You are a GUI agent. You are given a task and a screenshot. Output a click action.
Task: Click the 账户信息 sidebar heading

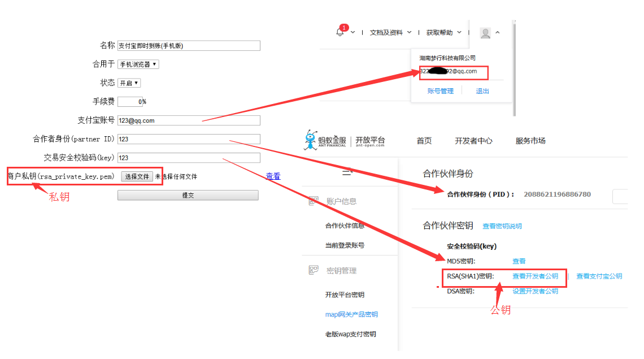tap(341, 201)
